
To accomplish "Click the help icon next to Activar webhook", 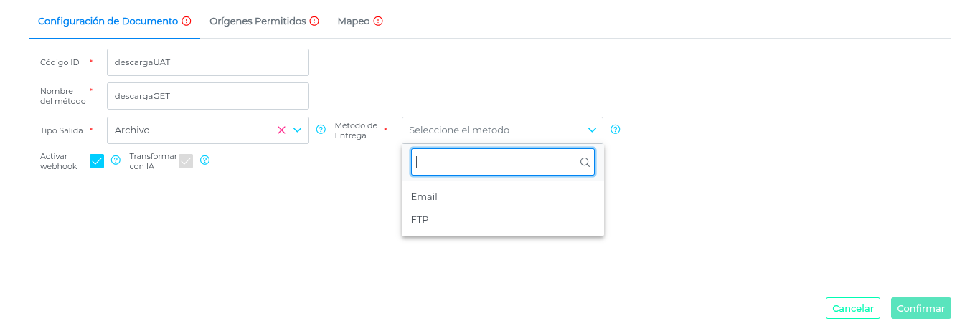I will coord(116,160).
